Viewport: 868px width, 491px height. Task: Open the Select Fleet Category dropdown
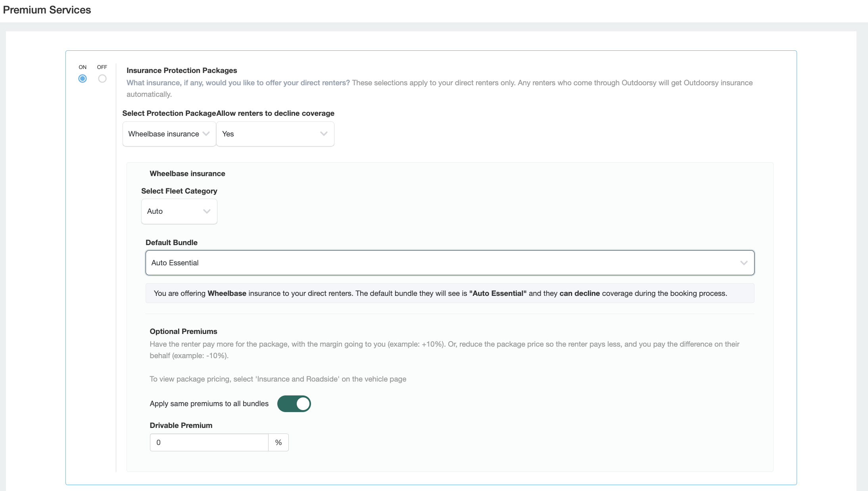[179, 211]
